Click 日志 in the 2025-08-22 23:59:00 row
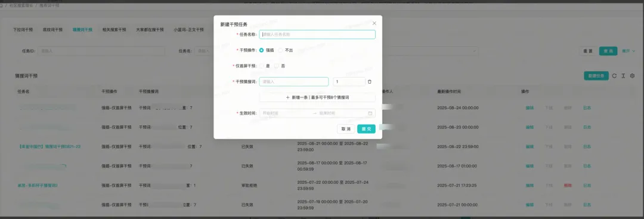644x219 pixels. pos(587,147)
